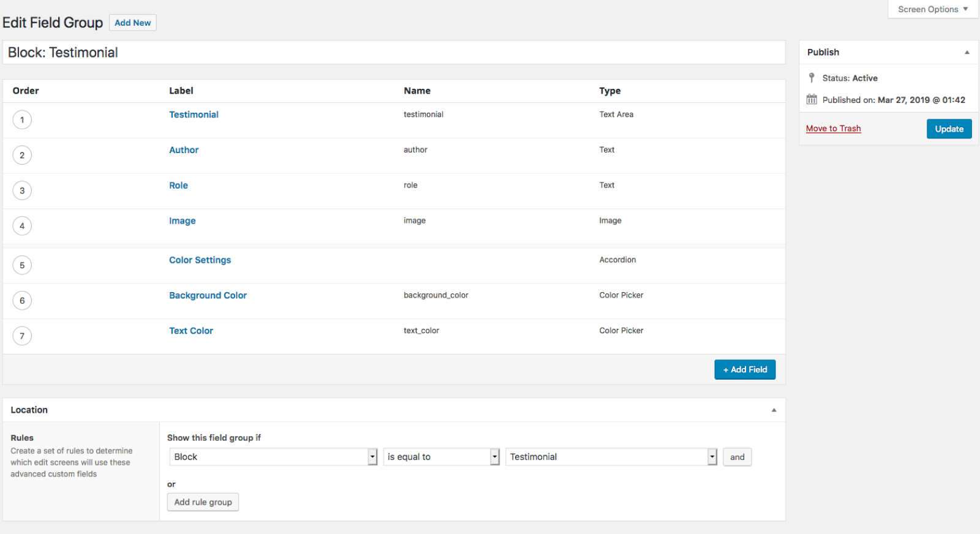Click the 'Accordion' type cell

[617, 260]
